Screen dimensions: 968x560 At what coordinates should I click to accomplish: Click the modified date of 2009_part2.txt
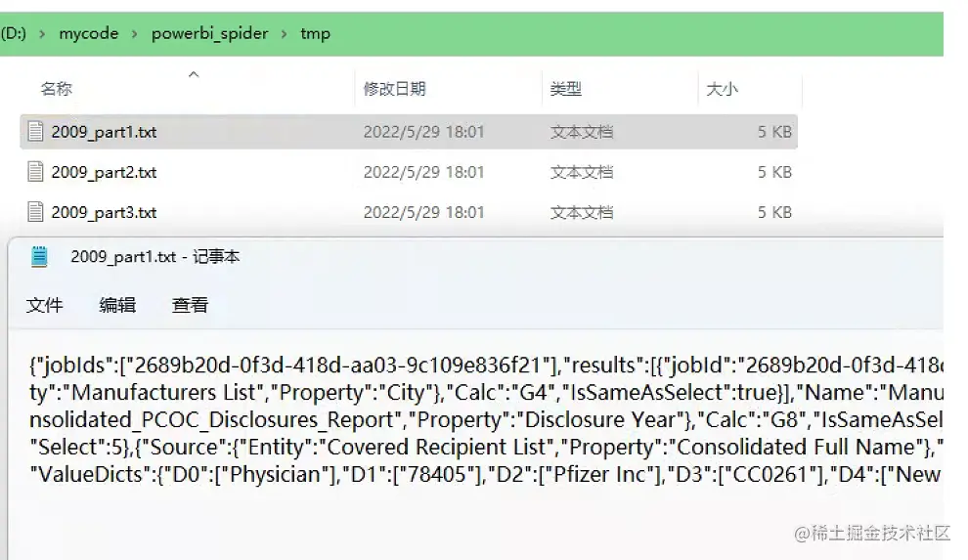423,172
